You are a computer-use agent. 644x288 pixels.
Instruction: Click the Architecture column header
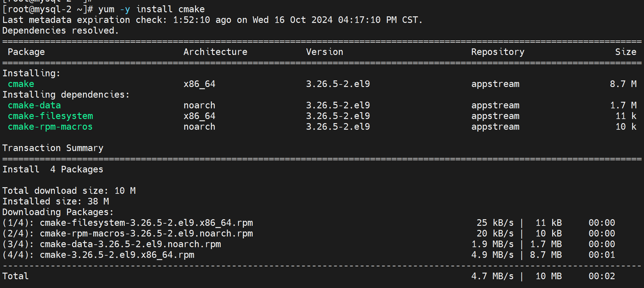pos(215,52)
